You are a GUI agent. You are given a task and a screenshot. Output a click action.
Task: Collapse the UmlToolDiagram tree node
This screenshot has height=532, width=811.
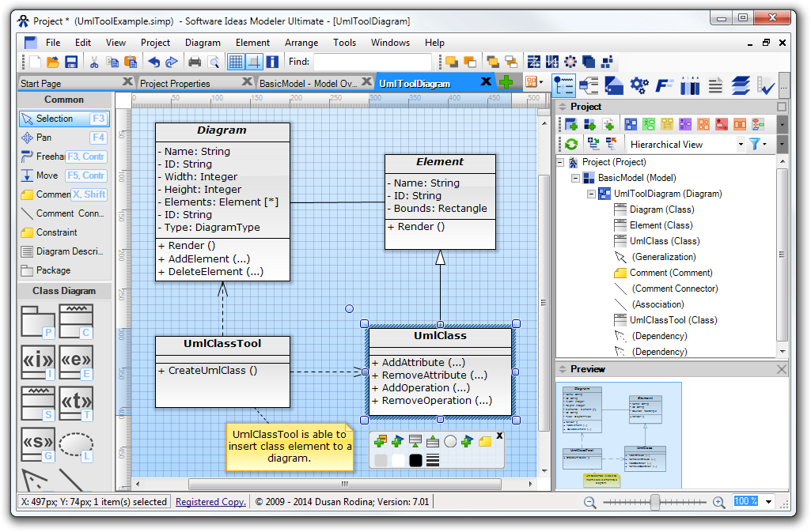[592, 194]
